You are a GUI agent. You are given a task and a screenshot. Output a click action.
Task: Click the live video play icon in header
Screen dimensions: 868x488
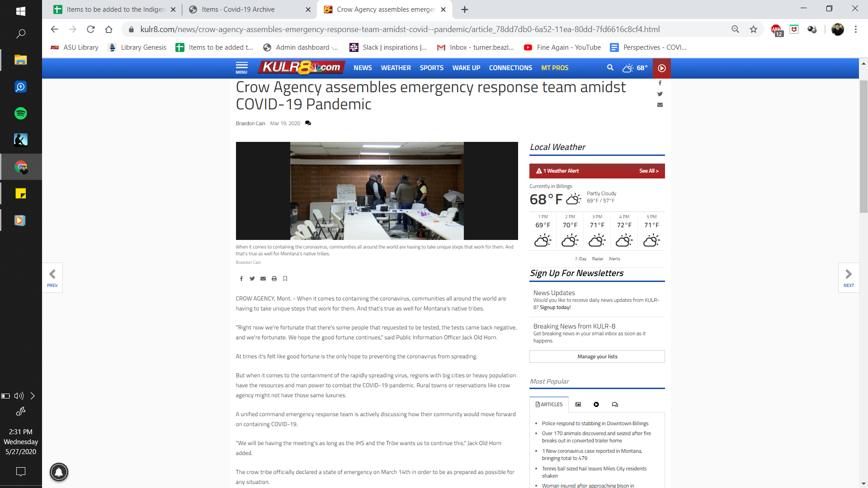point(661,68)
